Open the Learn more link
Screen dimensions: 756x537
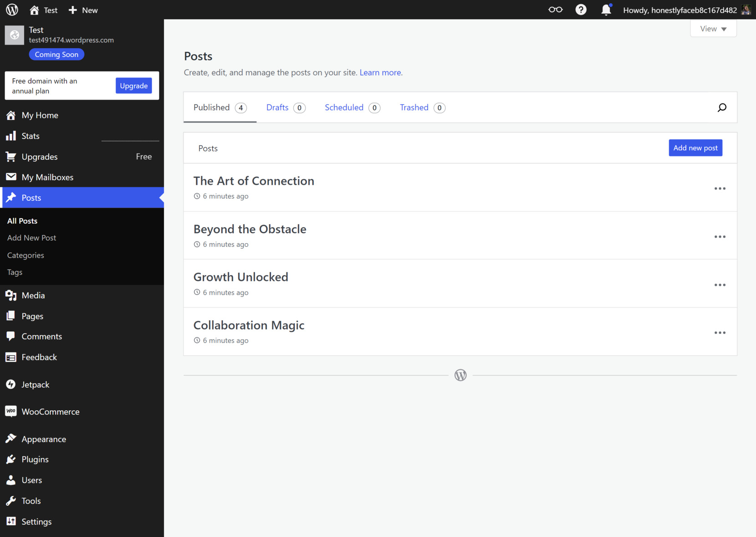click(x=380, y=72)
